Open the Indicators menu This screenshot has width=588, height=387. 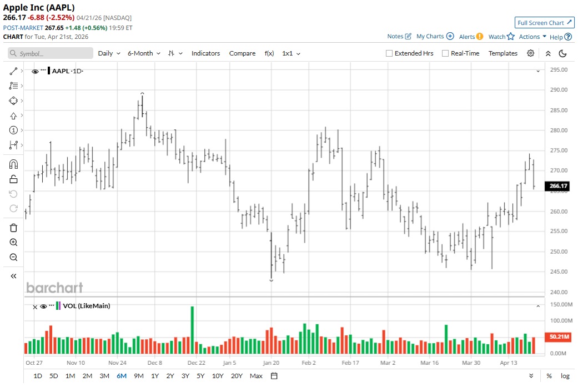click(x=205, y=54)
